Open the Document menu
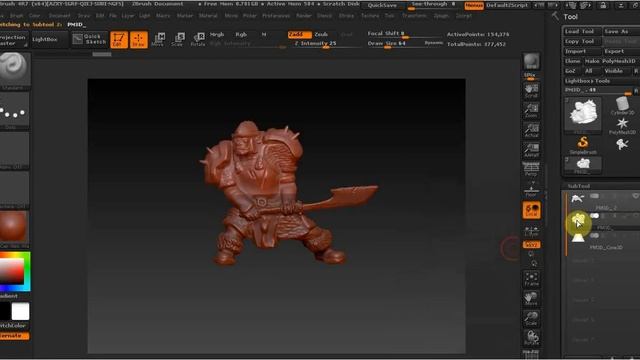The image size is (640, 360). tap(60, 16)
